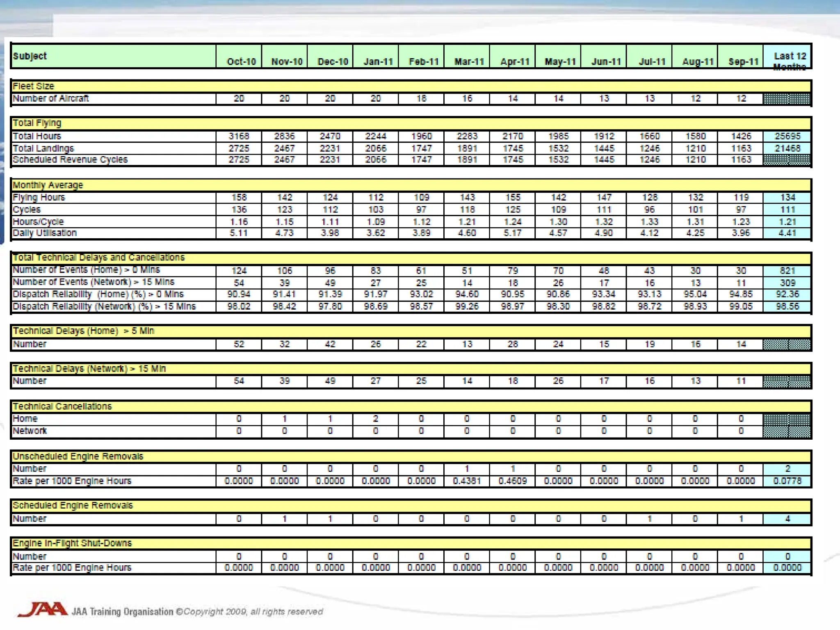Click Unscheduled Engine Removals heading

click(78, 456)
